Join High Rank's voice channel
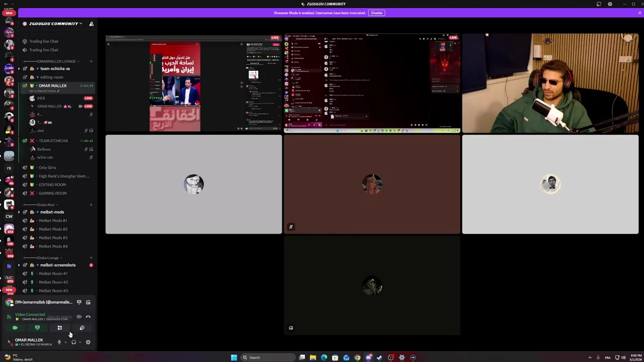 pos(57,176)
